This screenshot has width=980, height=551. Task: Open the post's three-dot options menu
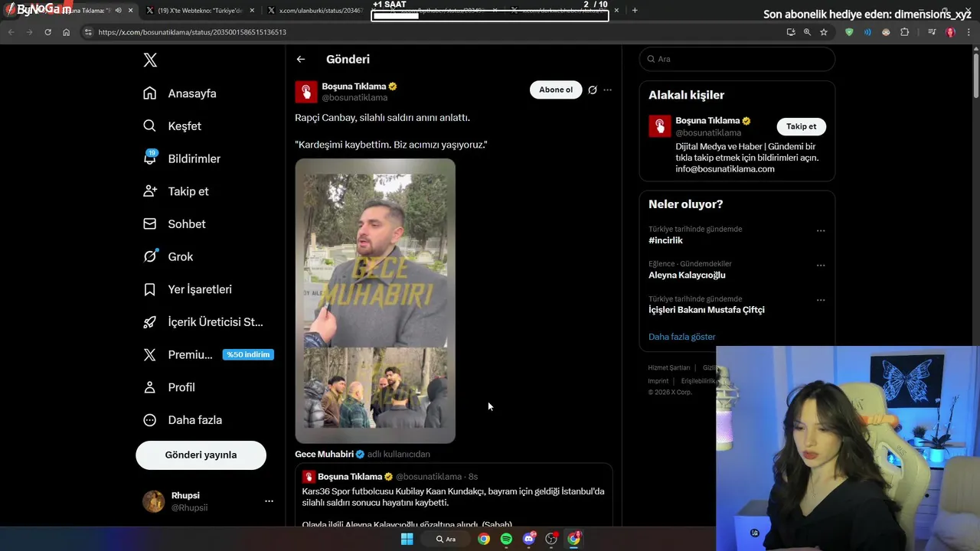(607, 90)
